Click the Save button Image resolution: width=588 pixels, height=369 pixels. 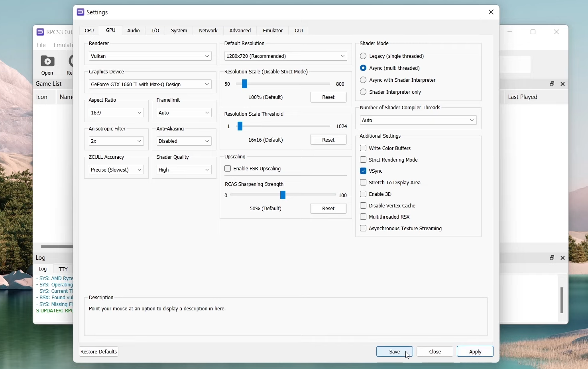(x=395, y=352)
